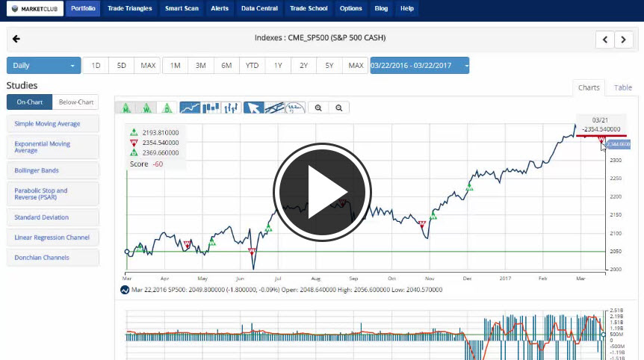This screenshot has width=644, height=360.
Task: Add the Parabolic Stop and Reverse study
Action: click(x=52, y=193)
